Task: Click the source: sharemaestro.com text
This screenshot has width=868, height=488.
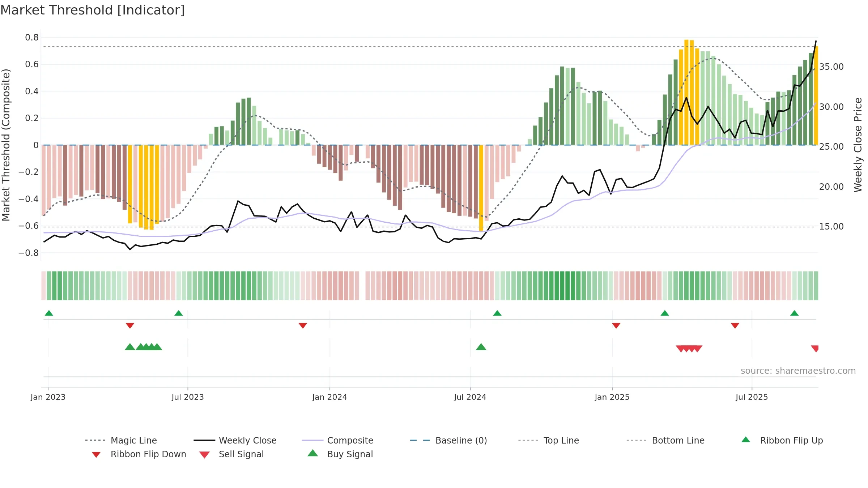Action: point(798,371)
